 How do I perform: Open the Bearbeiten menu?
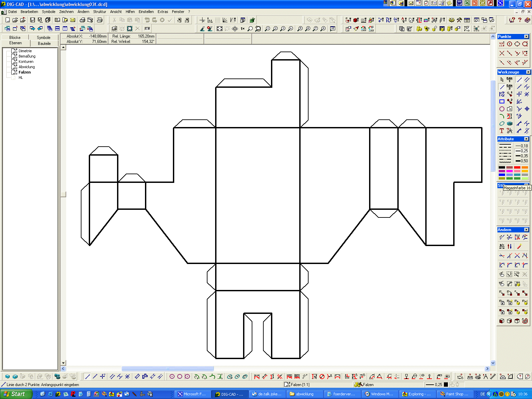pyautogui.click(x=29, y=12)
